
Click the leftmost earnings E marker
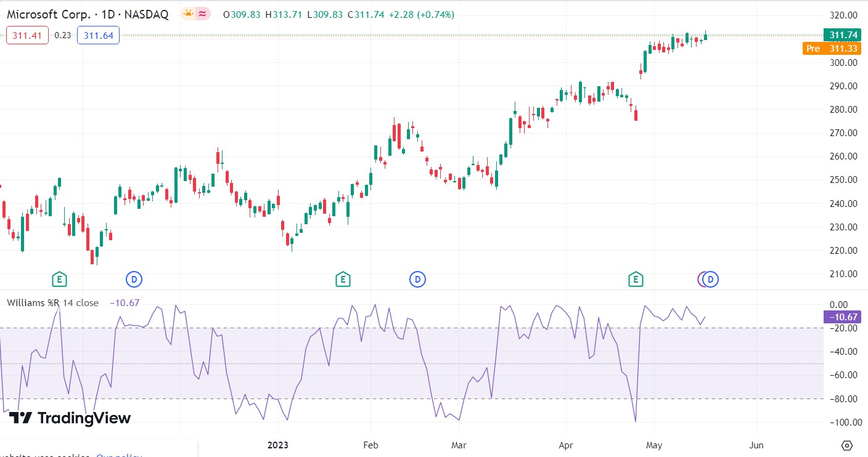coord(59,280)
